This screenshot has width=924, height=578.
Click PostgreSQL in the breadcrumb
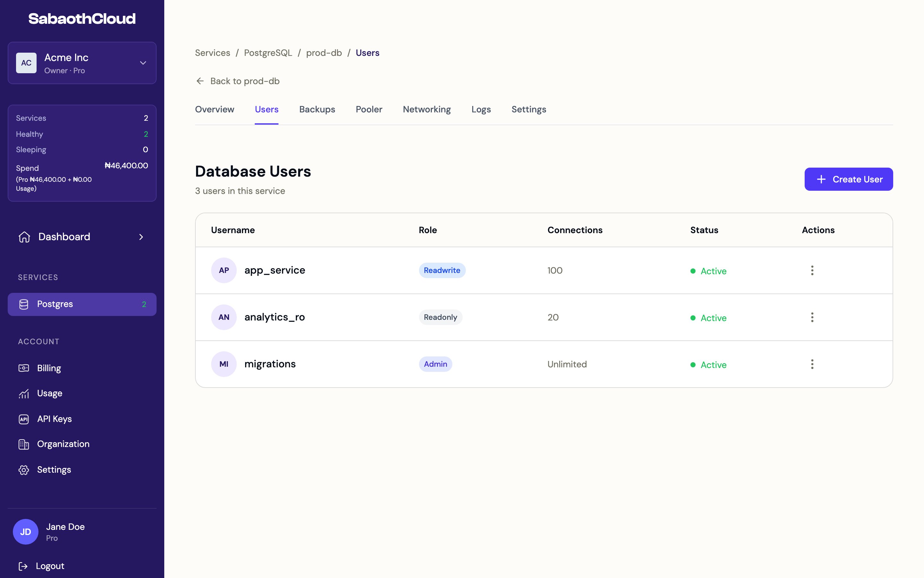(x=268, y=53)
